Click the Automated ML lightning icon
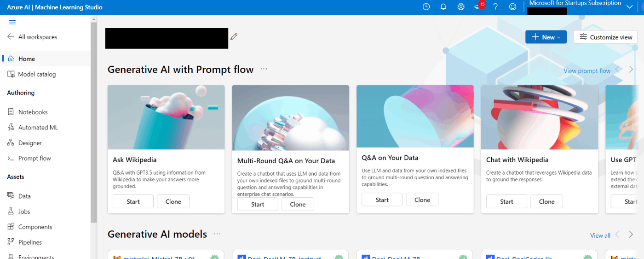The image size is (644, 259). tap(11, 128)
